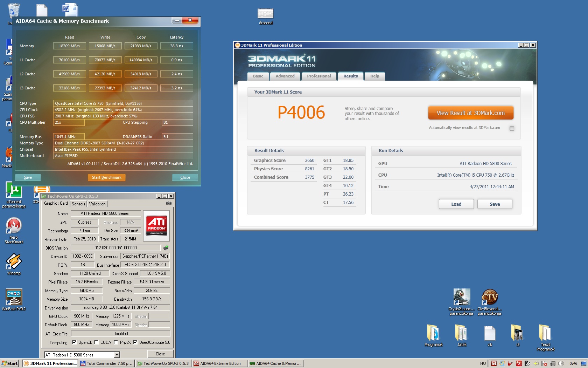Launch Mozilla Firefox desktop shortcut
The width and height of the screenshot is (588, 368).
9,157
